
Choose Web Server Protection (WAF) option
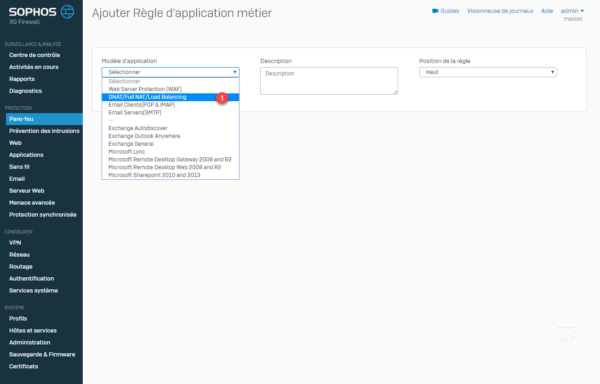click(145, 89)
